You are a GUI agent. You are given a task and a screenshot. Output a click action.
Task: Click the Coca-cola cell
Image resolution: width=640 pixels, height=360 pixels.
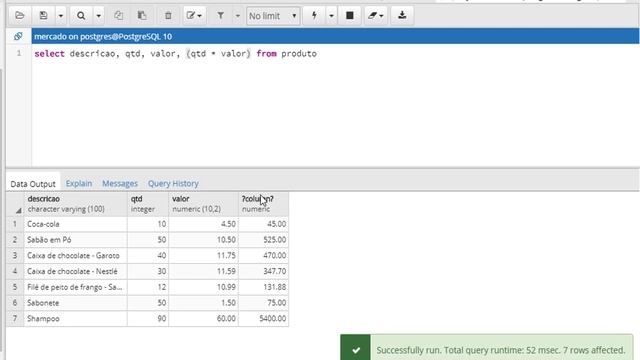point(76,224)
